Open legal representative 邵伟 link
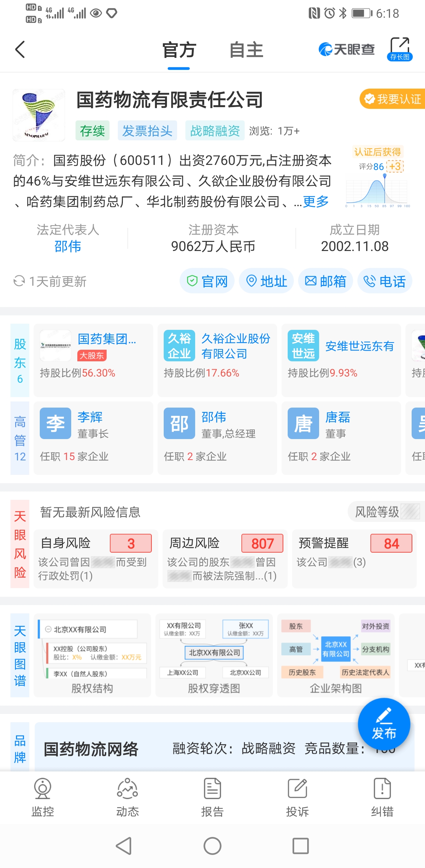Image resolution: width=425 pixels, height=868 pixels. (68, 246)
